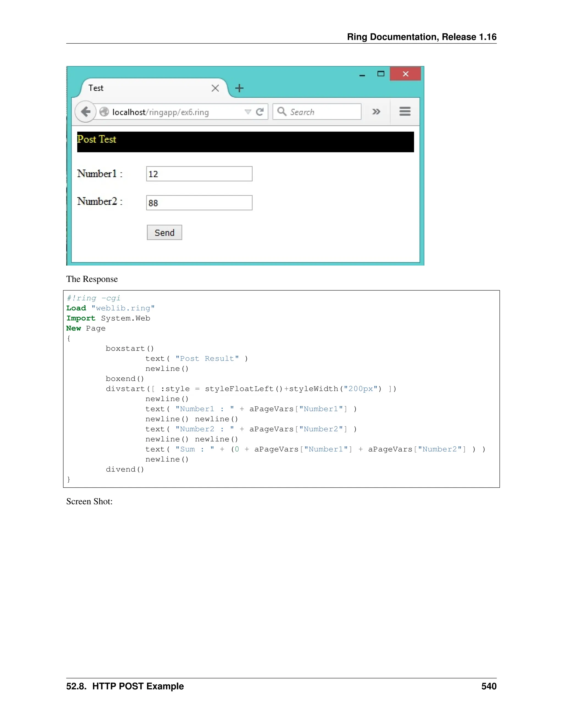The image size is (563, 728).
Task: Close the browser window
Action: coord(405,74)
